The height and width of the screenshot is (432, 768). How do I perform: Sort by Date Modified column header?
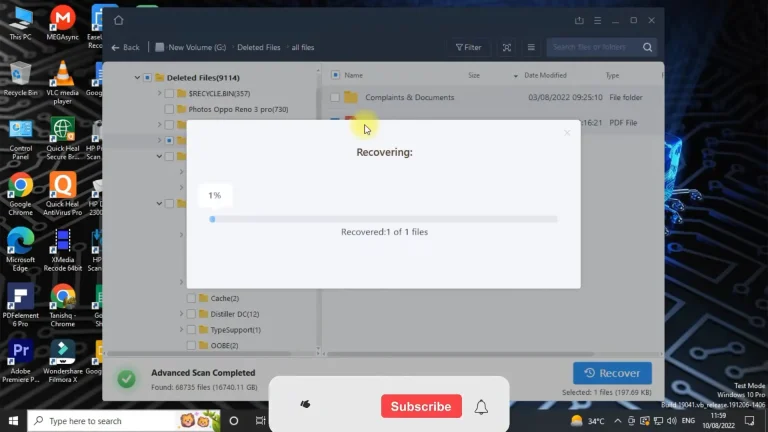pyautogui.click(x=545, y=75)
